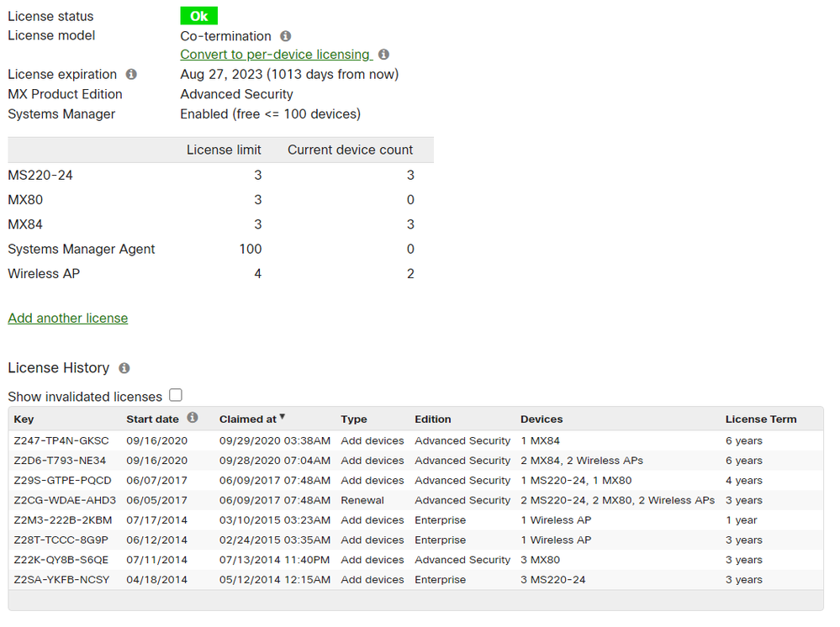Click claimed date 09/29/2020 03:38AM
The image size is (840, 627).
[275, 440]
